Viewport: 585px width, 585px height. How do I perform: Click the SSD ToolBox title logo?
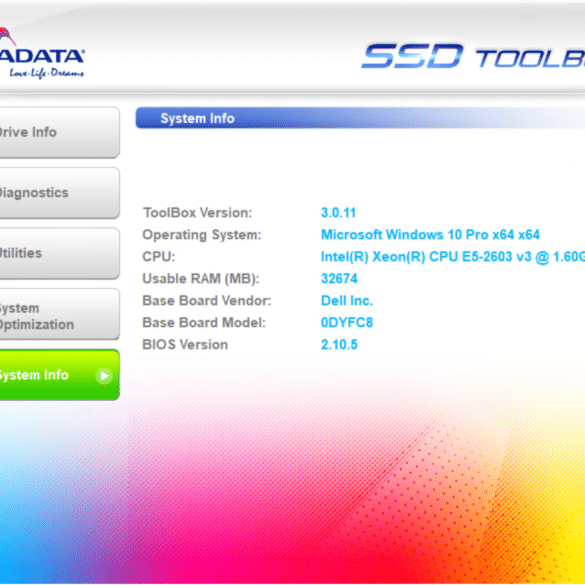[473, 56]
